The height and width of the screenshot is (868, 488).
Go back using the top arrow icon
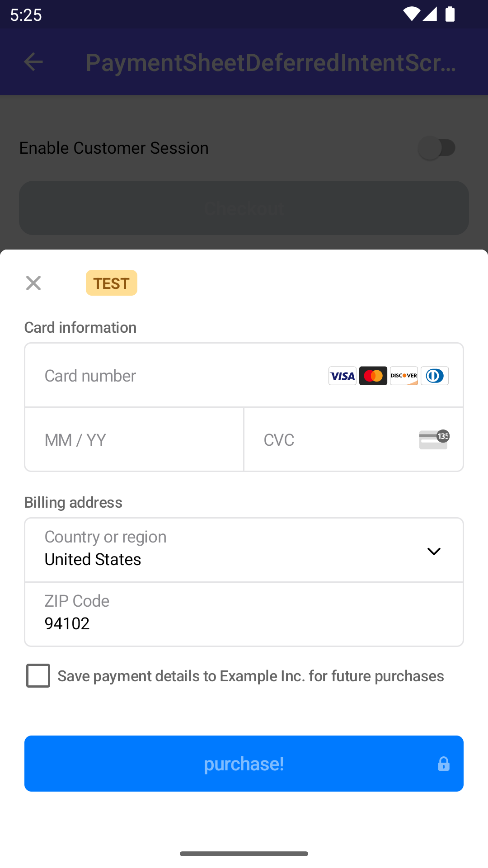click(x=33, y=62)
